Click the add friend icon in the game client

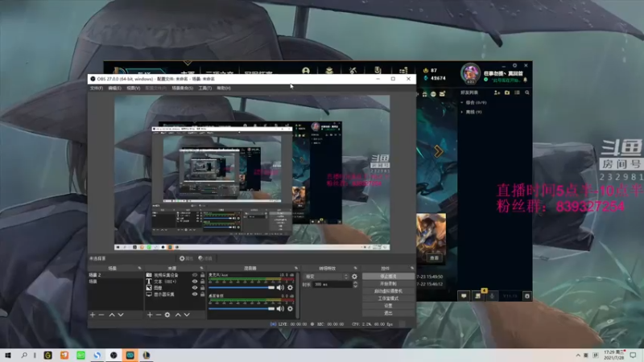coord(497,93)
